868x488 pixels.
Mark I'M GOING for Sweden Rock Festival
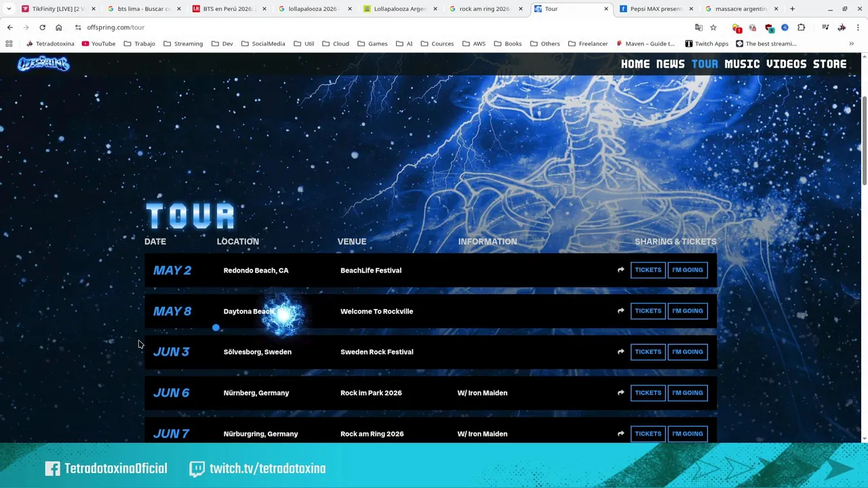tap(687, 351)
